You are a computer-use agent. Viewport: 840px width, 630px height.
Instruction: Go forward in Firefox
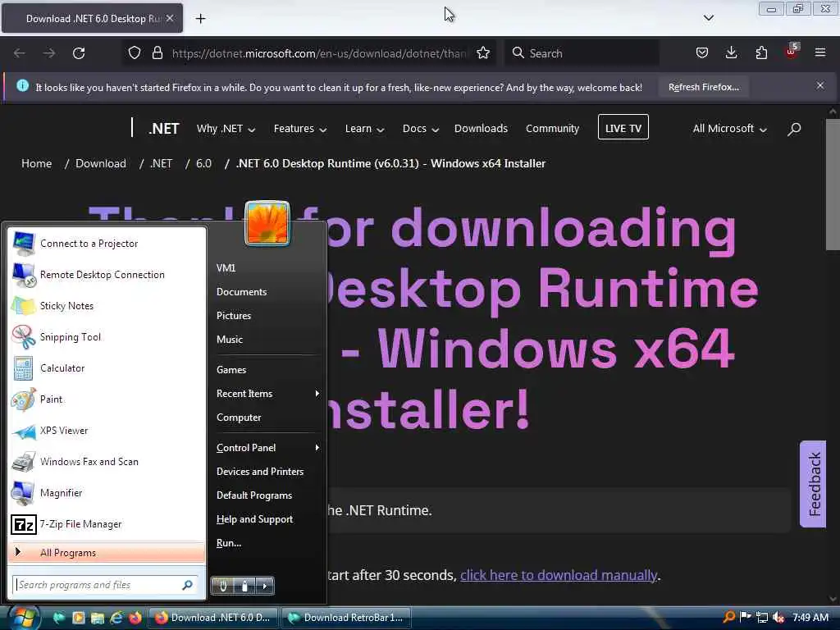click(48, 53)
